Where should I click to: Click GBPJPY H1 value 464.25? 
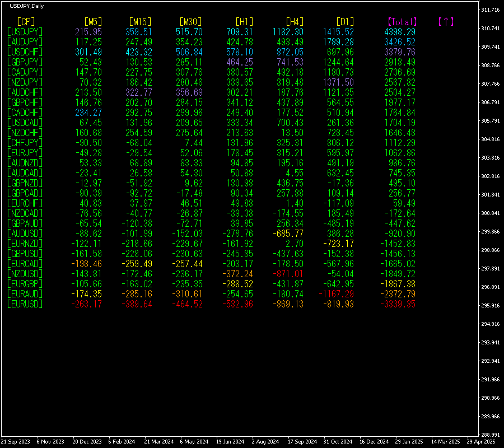click(240, 62)
